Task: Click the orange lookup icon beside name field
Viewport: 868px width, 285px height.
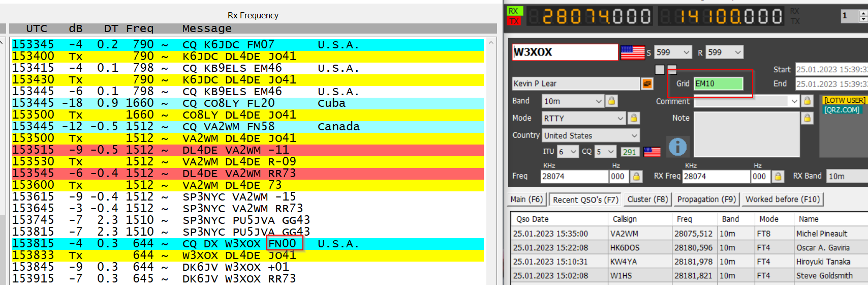Action: (647, 84)
